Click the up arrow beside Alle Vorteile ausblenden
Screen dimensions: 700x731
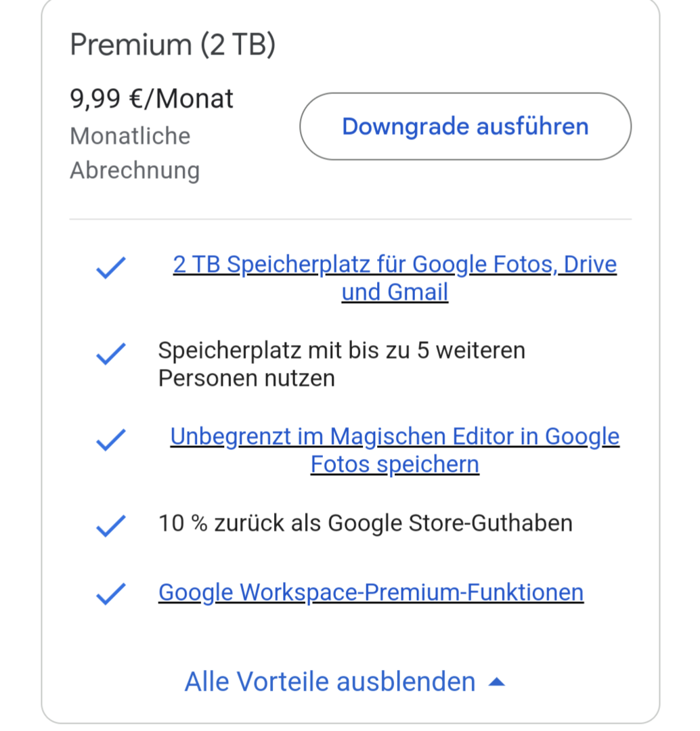[x=496, y=682]
